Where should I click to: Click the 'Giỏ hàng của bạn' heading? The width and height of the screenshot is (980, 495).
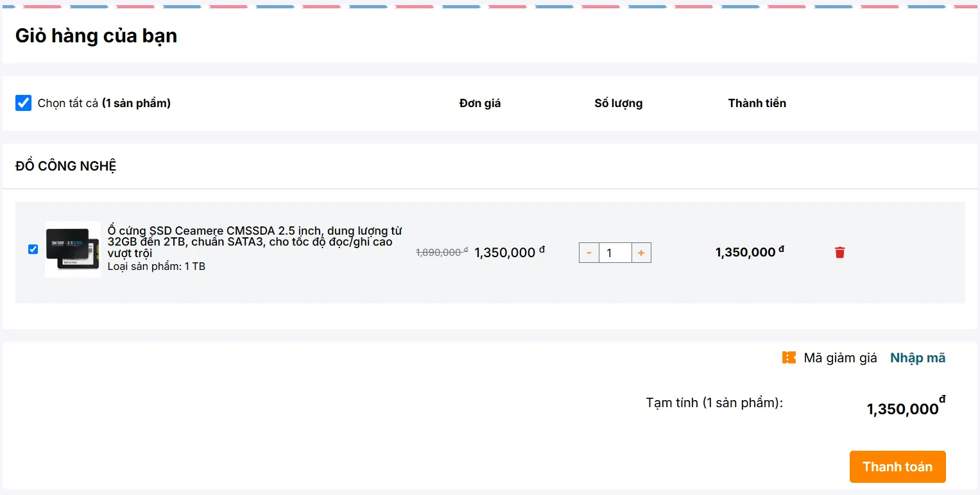(x=96, y=36)
